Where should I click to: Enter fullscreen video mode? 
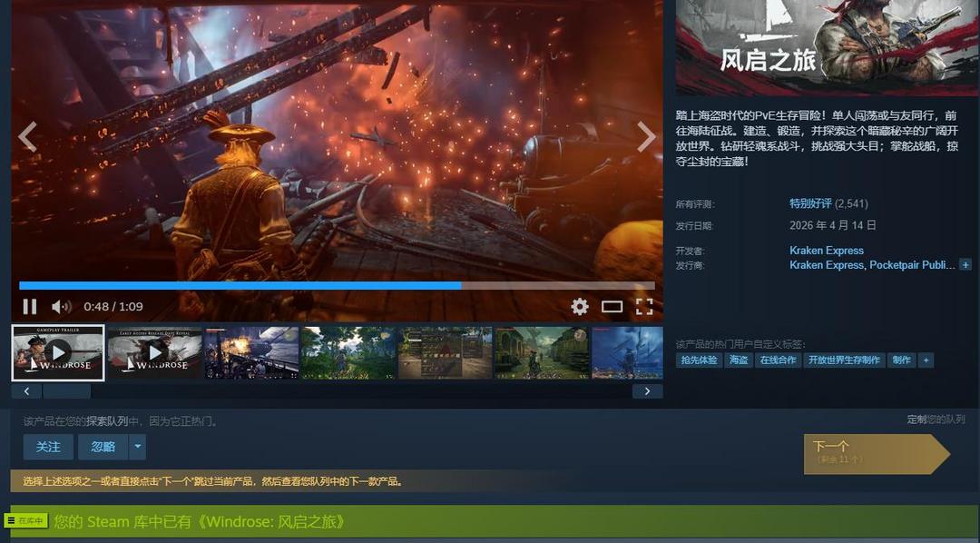644,307
